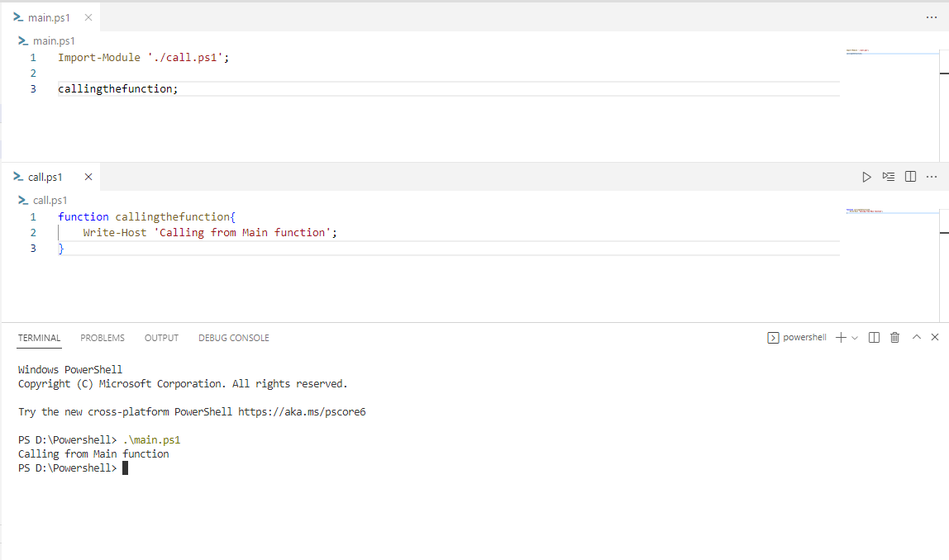Close the main.ps1 tab
The image size is (949, 560).
pyautogui.click(x=88, y=17)
